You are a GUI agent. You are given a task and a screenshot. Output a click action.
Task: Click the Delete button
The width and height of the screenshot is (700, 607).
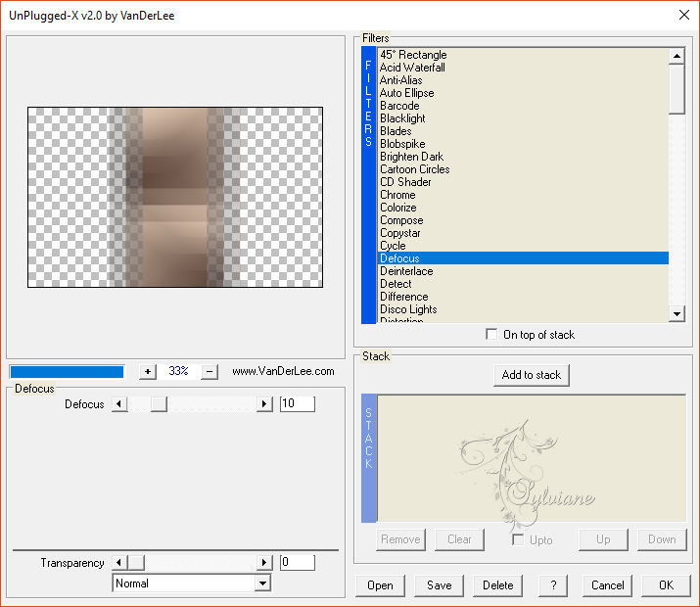[497, 585]
